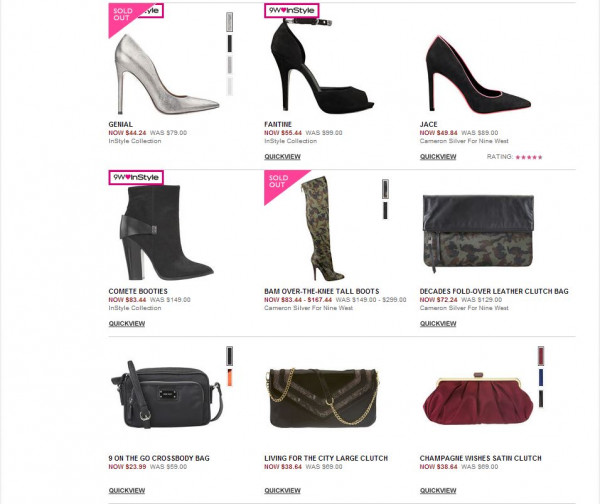Open Quickview for the Jace pump

coord(438,157)
